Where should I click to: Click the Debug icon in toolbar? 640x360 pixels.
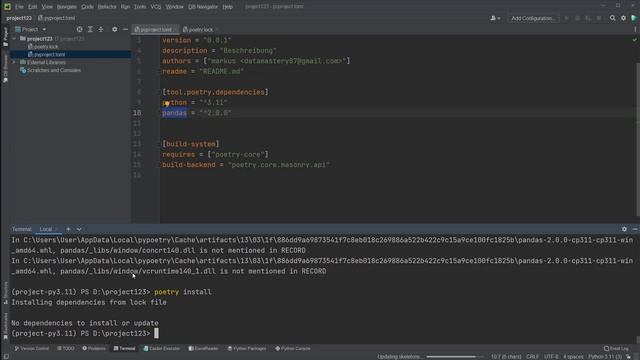tap(577, 18)
